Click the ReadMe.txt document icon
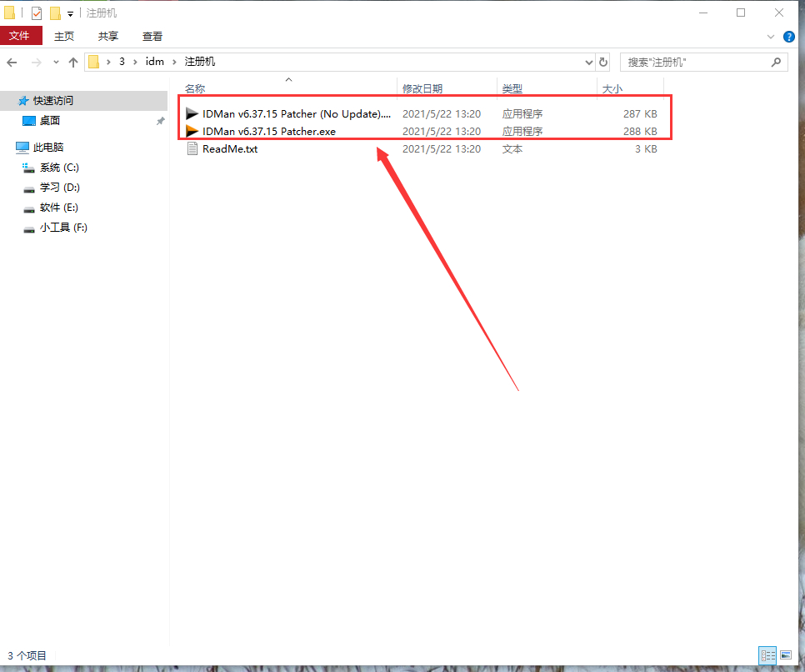The image size is (805, 672). [x=192, y=148]
